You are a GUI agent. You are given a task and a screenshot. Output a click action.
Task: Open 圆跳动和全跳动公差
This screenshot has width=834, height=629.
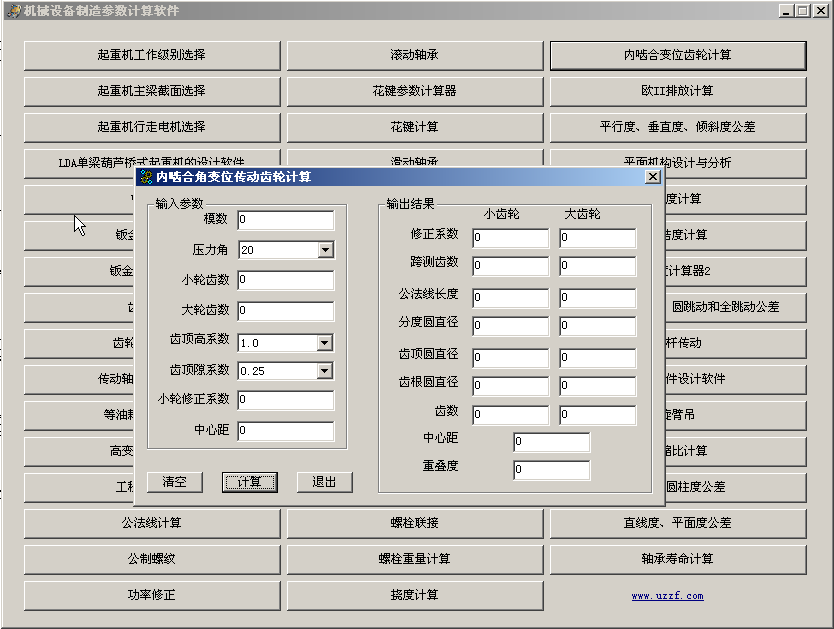pyautogui.click(x=736, y=307)
